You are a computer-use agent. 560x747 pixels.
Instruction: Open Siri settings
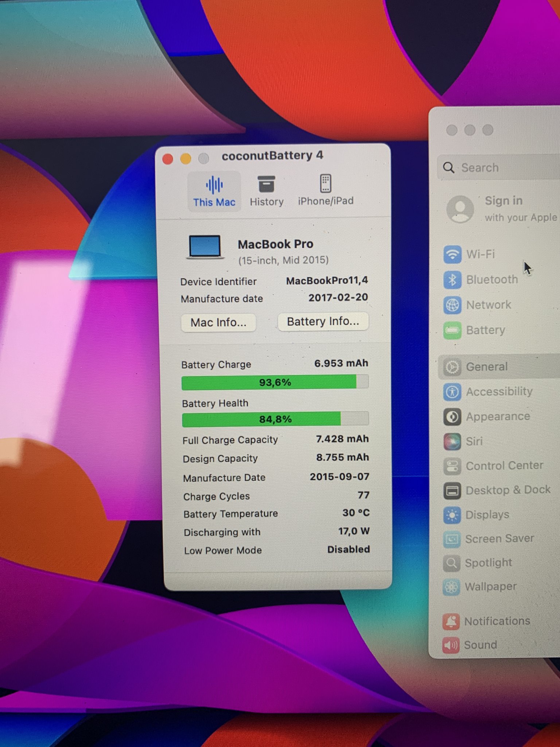coord(474,441)
